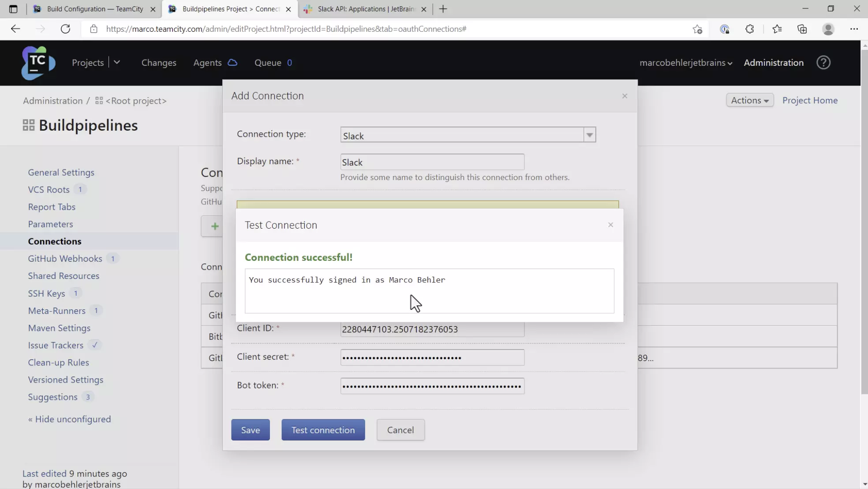Screen dimensions: 868x489
Task: Click the TeamCity logo
Action: 37,63
